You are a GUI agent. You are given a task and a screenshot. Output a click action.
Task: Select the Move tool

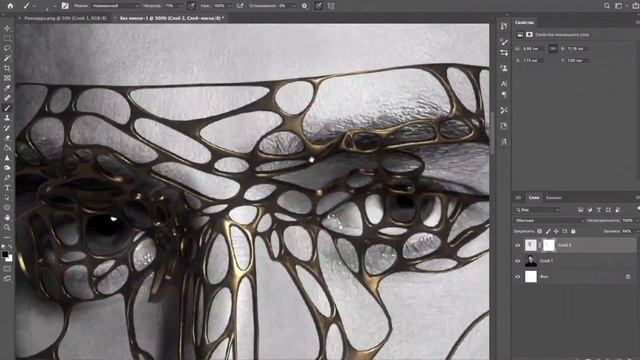tap(7, 28)
